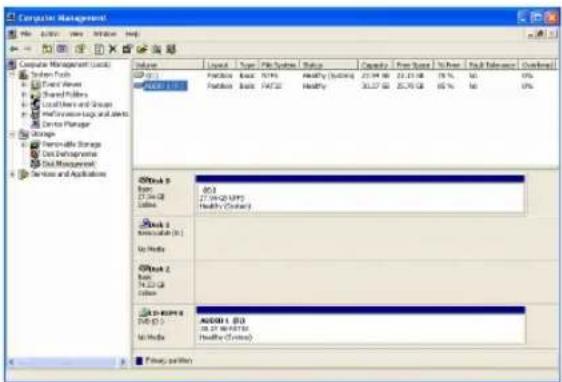Click the Disk 2 label in graphical view

pyautogui.click(x=154, y=269)
